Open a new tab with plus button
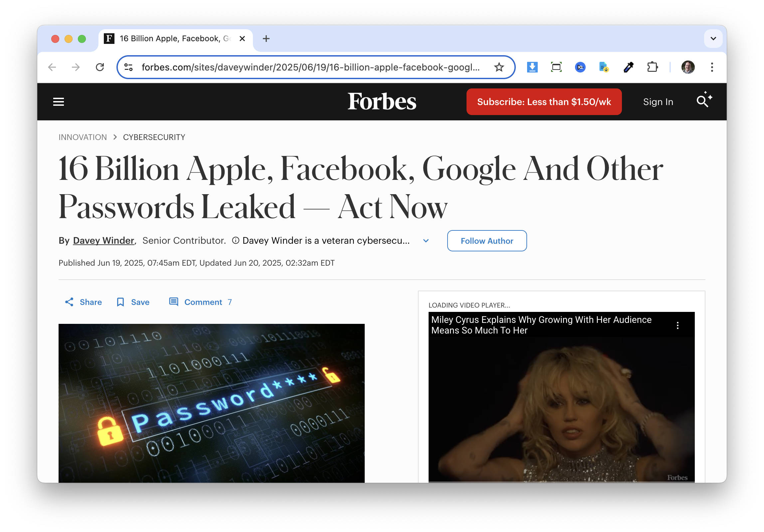Viewport: 764px width, 532px height. (x=266, y=39)
